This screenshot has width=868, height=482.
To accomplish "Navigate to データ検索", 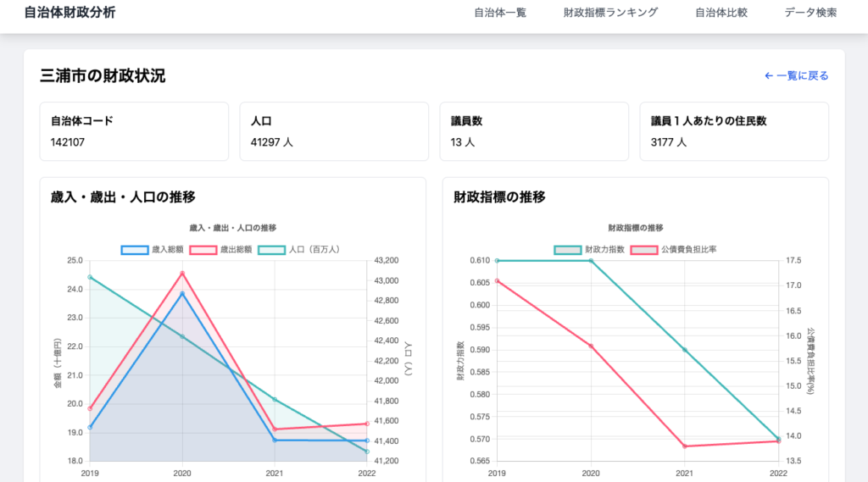I will tap(810, 13).
